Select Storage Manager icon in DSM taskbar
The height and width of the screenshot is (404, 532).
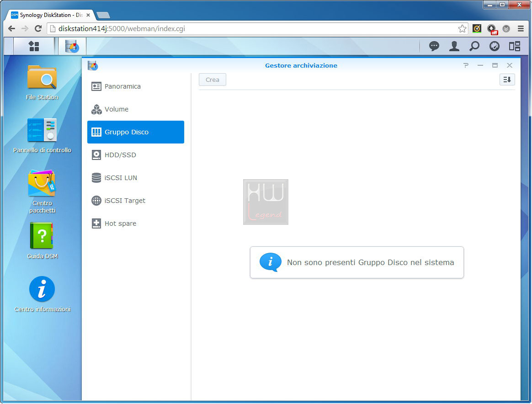(72, 46)
